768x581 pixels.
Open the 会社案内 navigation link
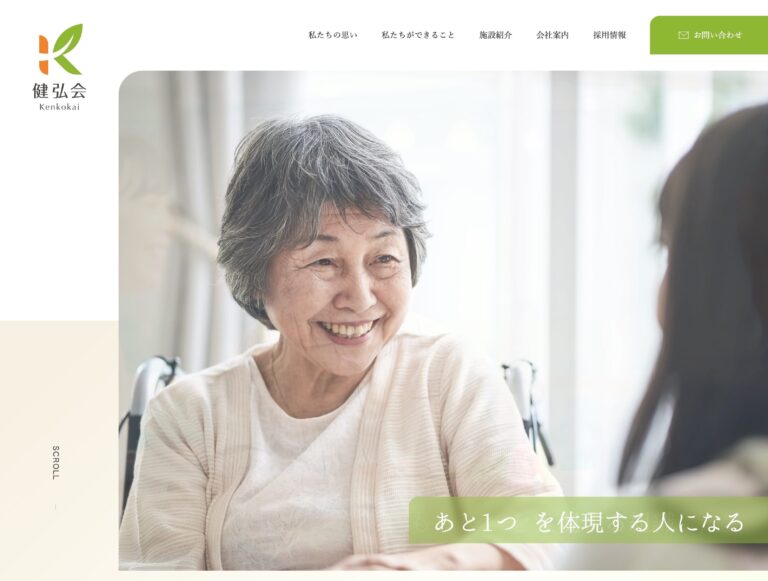[x=552, y=35]
